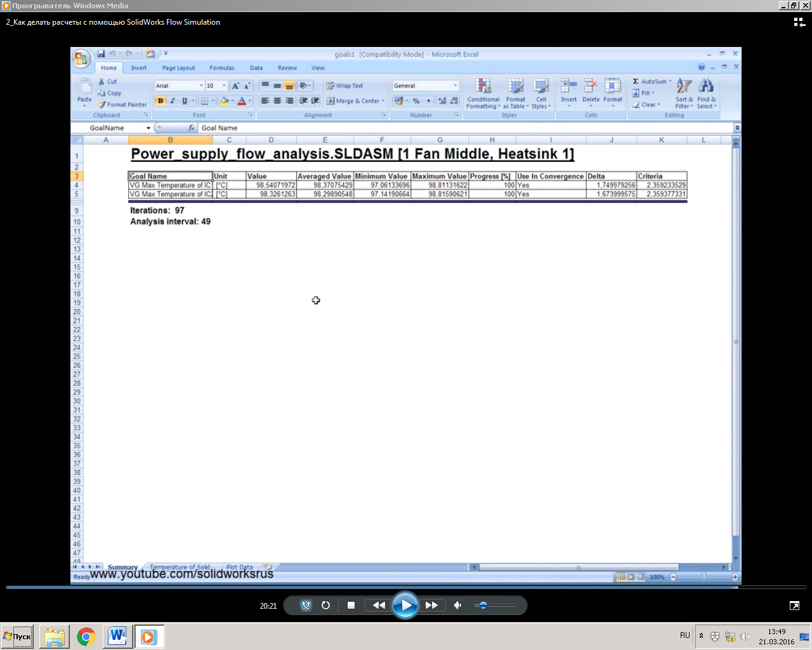Apply Percent Style number format

[x=416, y=101]
